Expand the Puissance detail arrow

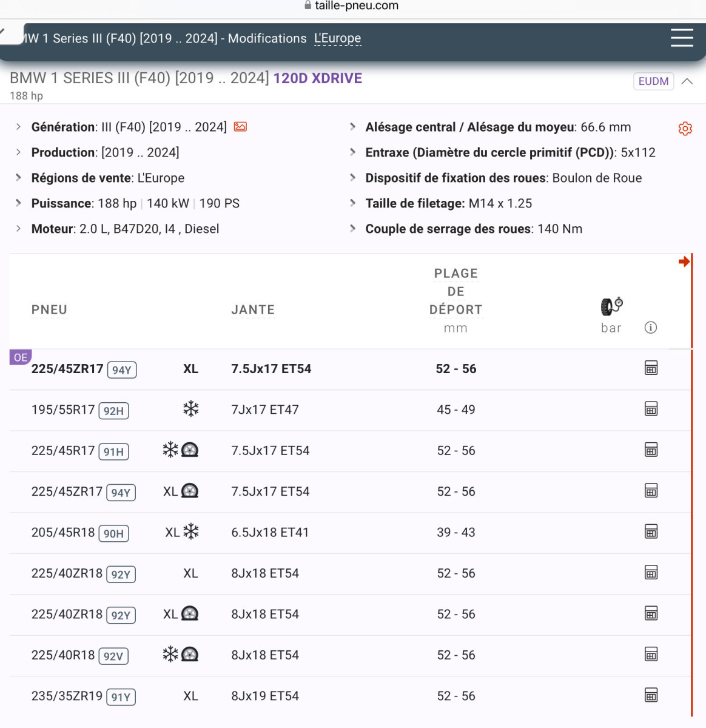point(18,203)
